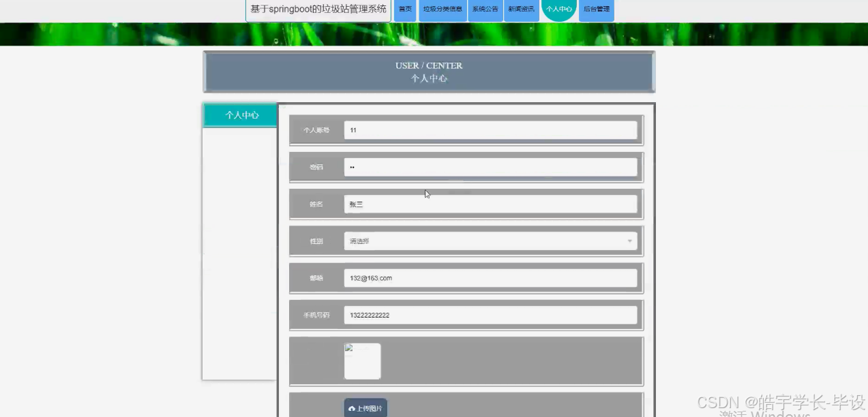Select the 个人中心 circular nav icon
The width and height of the screenshot is (868, 417).
coord(558,10)
